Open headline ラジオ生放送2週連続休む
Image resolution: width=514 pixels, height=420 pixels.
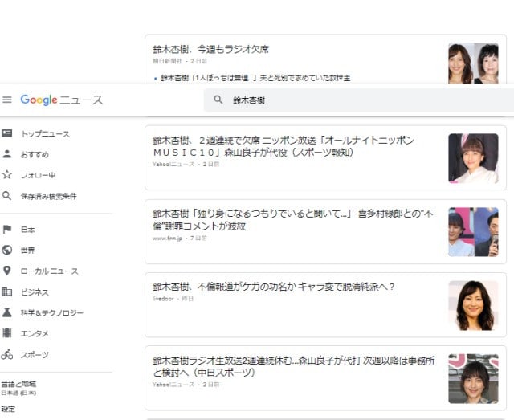(x=294, y=366)
